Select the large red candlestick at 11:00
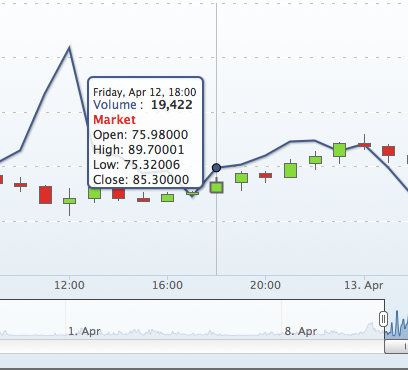The image size is (408, 370). click(x=45, y=195)
